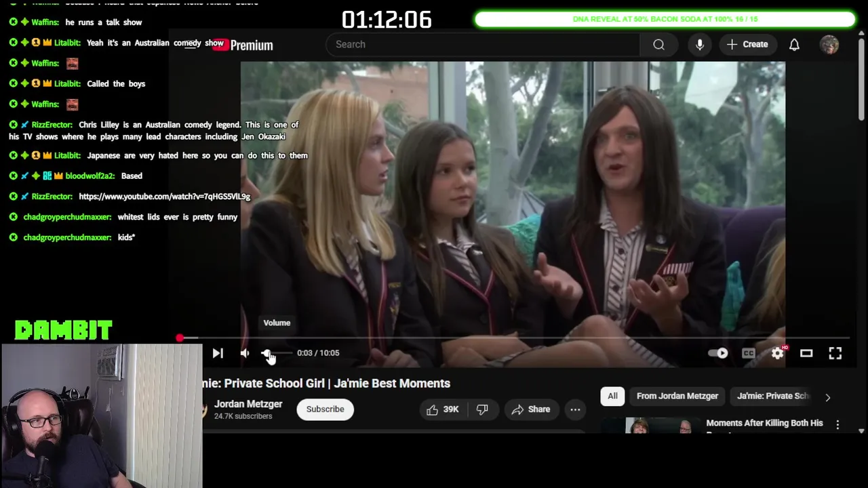This screenshot has height=488, width=868.
Task: Go to YouTube Premium home logo
Action: tap(242, 45)
